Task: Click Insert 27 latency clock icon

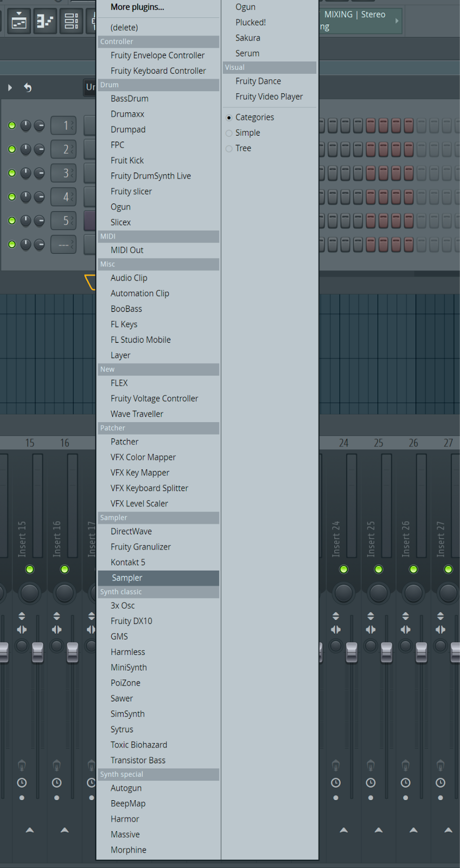Action: 440,783
